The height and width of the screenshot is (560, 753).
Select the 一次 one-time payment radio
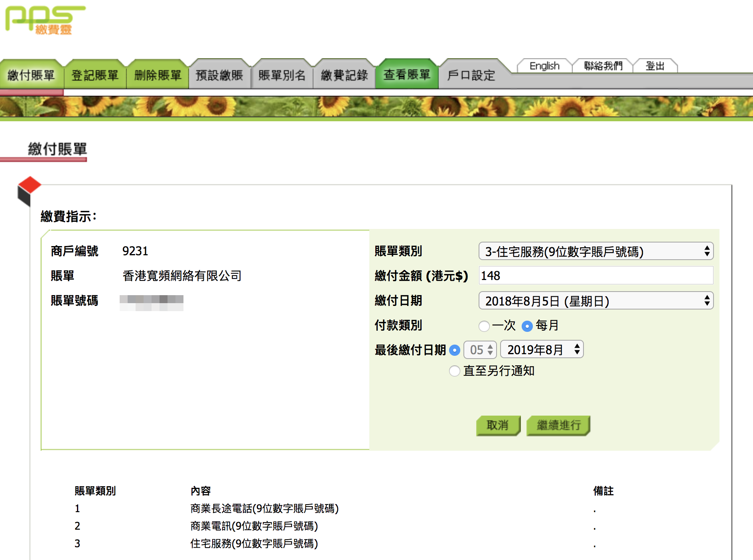click(484, 326)
